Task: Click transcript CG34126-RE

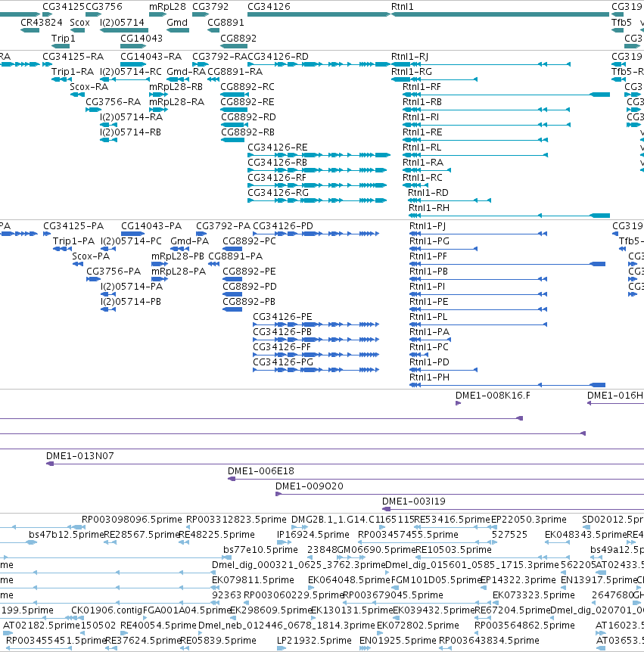Action: [x=278, y=147]
